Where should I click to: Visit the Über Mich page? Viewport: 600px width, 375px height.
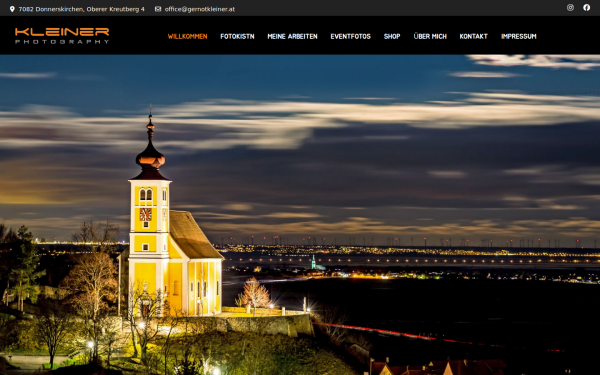pos(430,36)
